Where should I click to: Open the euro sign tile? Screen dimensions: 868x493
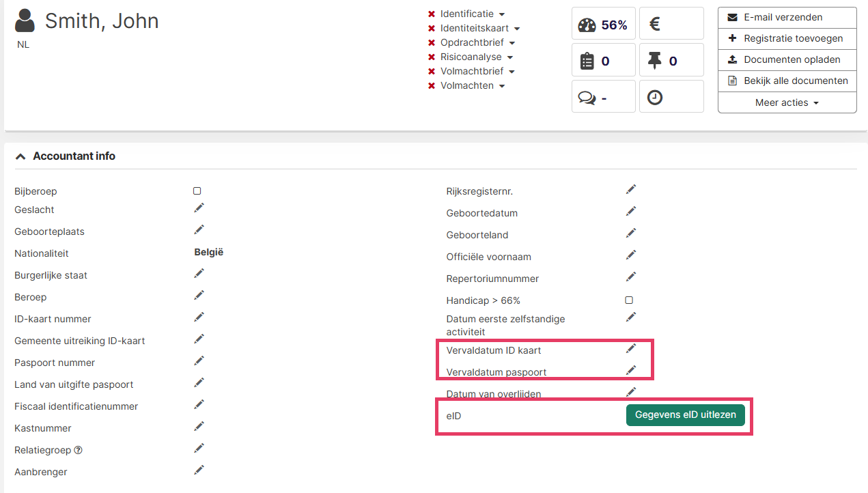[671, 25]
